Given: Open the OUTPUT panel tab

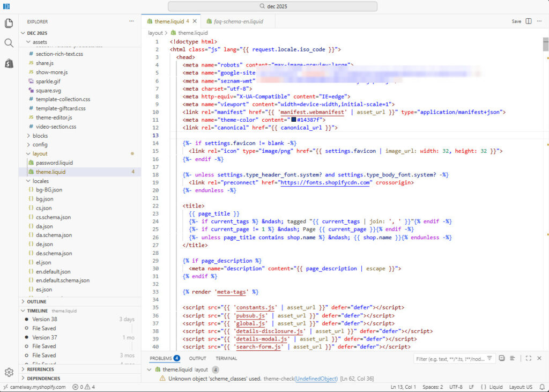Looking at the screenshot, I should [x=197, y=358].
